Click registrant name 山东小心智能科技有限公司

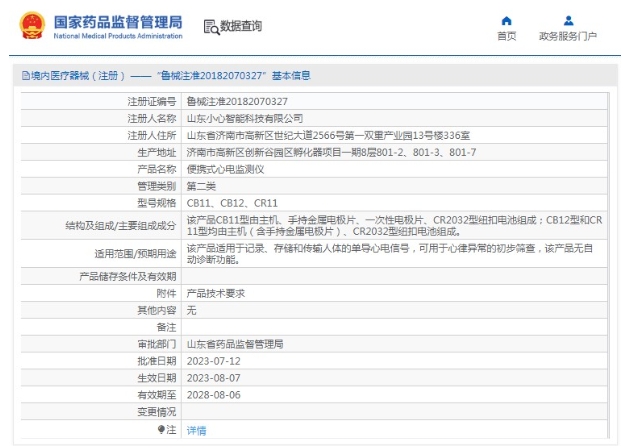click(x=244, y=118)
